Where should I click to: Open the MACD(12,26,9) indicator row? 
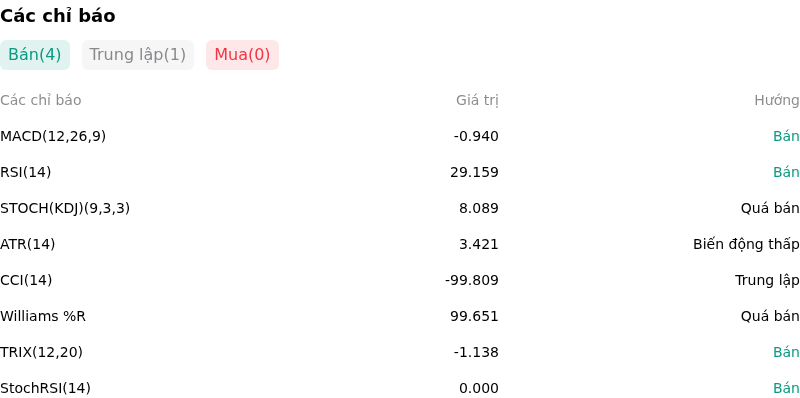400,136
